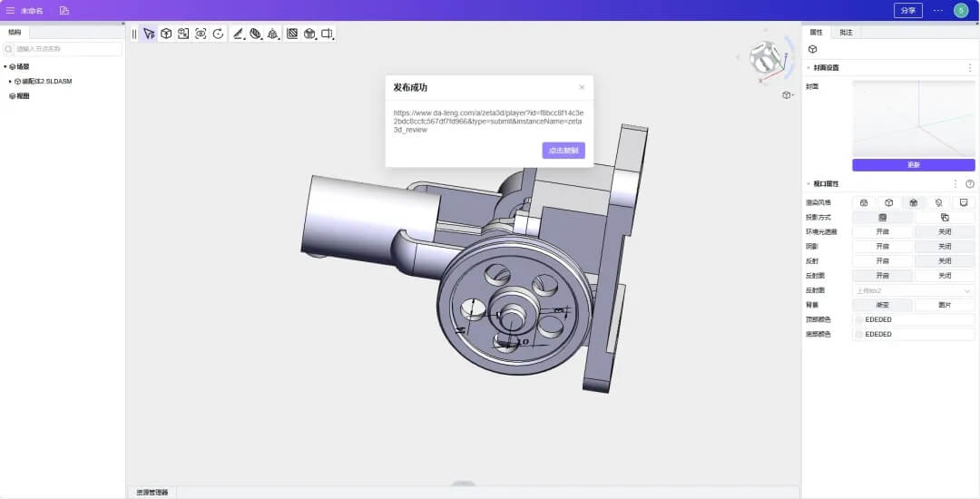Click the eye focus view tool
The height and width of the screenshot is (499, 980).
(201, 34)
